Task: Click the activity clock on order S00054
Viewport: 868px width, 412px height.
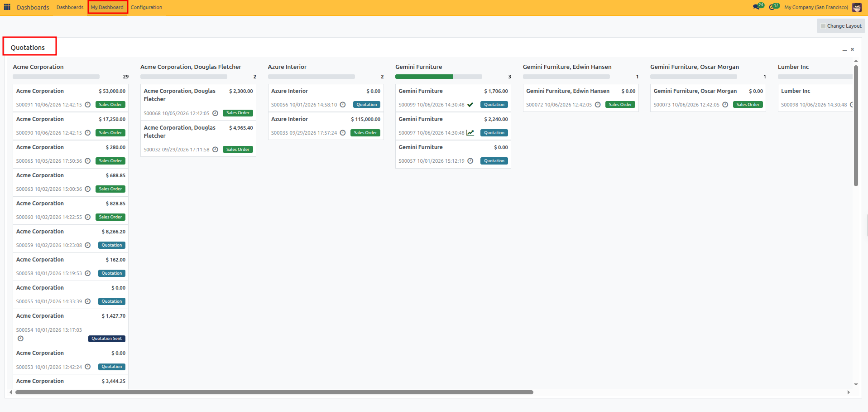Action: [20, 339]
